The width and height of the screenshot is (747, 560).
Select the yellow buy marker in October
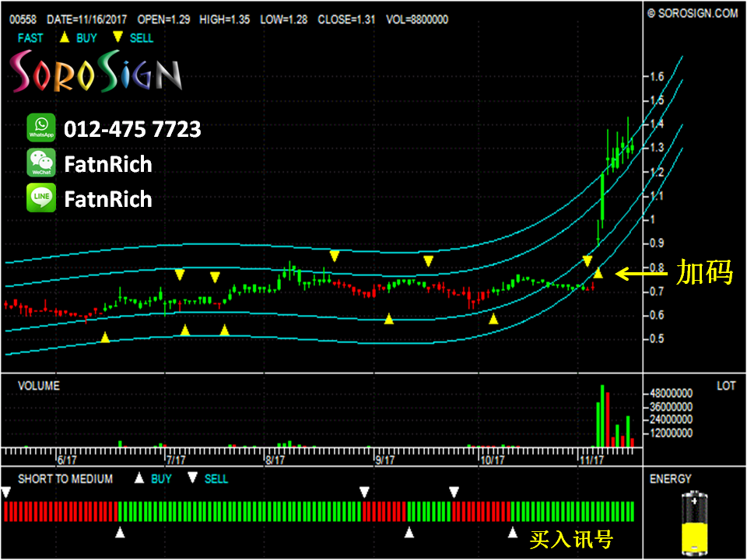[x=493, y=319]
